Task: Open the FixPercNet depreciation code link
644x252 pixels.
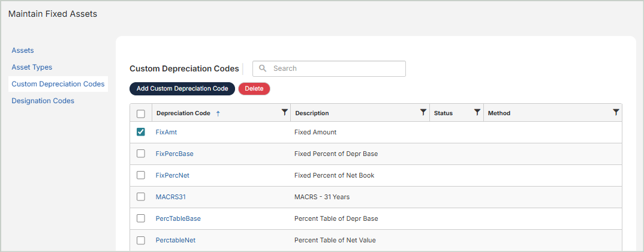Action: click(172, 175)
